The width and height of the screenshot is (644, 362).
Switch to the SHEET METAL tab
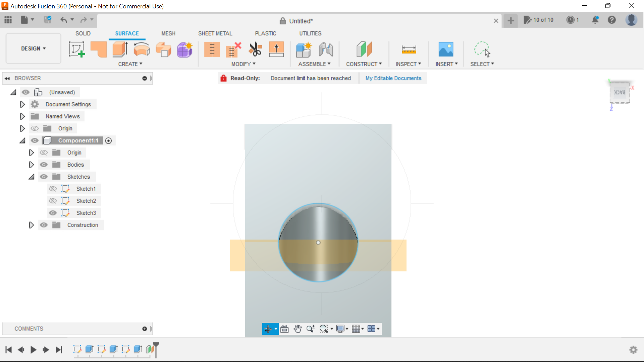coord(215,33)
